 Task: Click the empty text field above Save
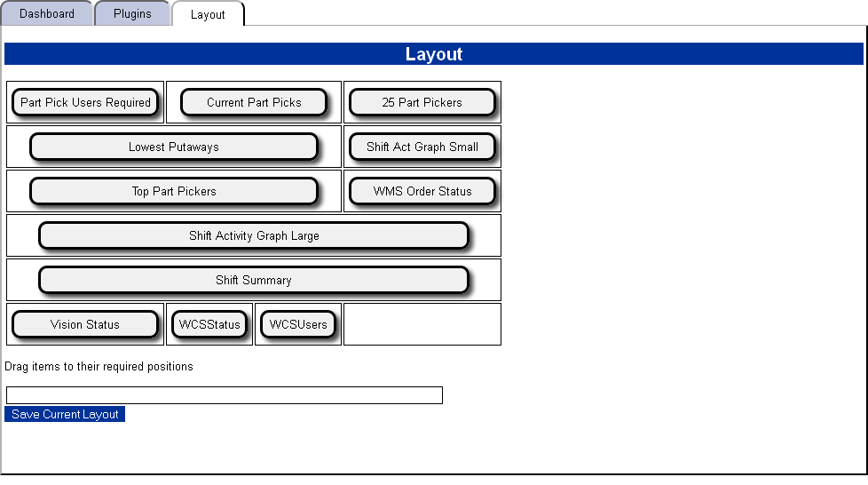pos(225,395)
